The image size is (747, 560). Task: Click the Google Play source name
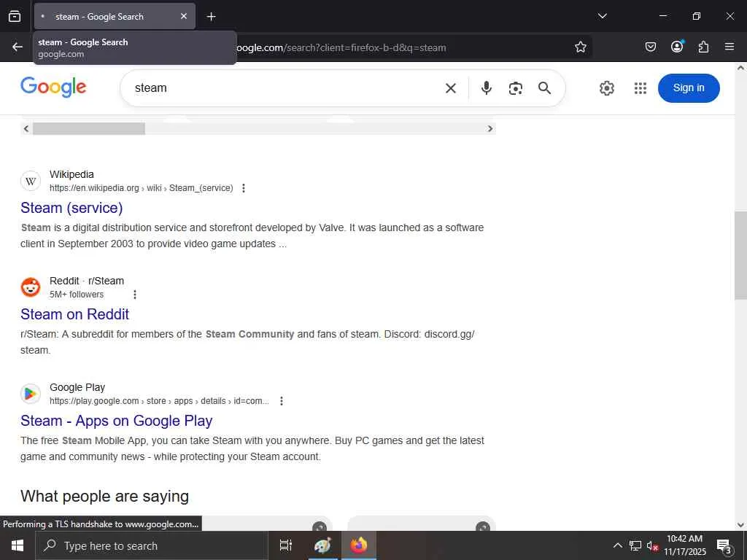77,388
